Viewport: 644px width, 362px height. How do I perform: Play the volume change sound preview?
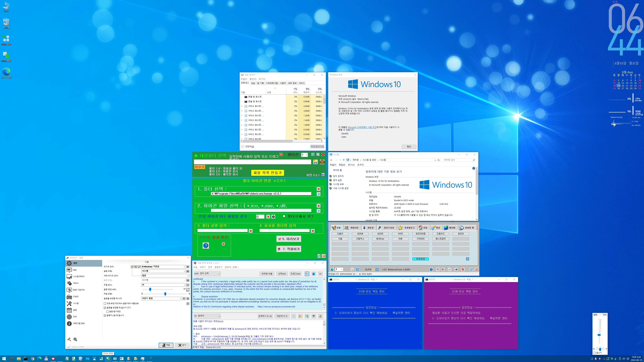click(184, 298)
